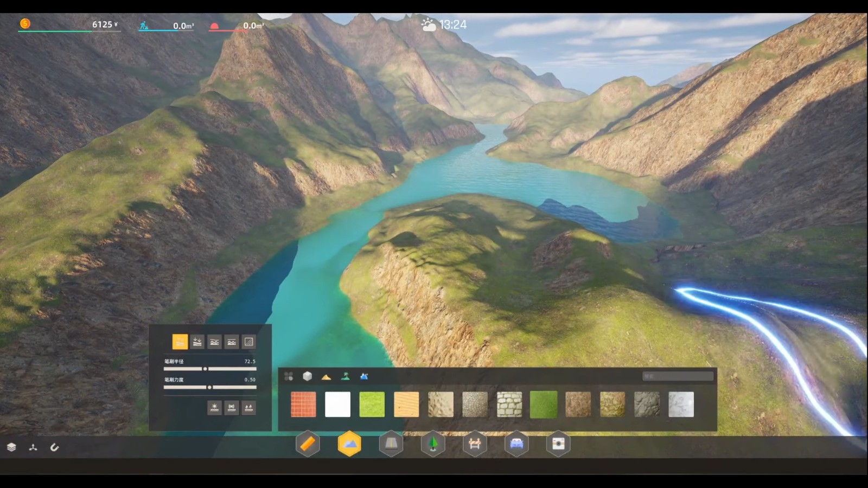This screenshot has height=488, width=868.
Task: Focus the texture search field
Action: point(678,376)
